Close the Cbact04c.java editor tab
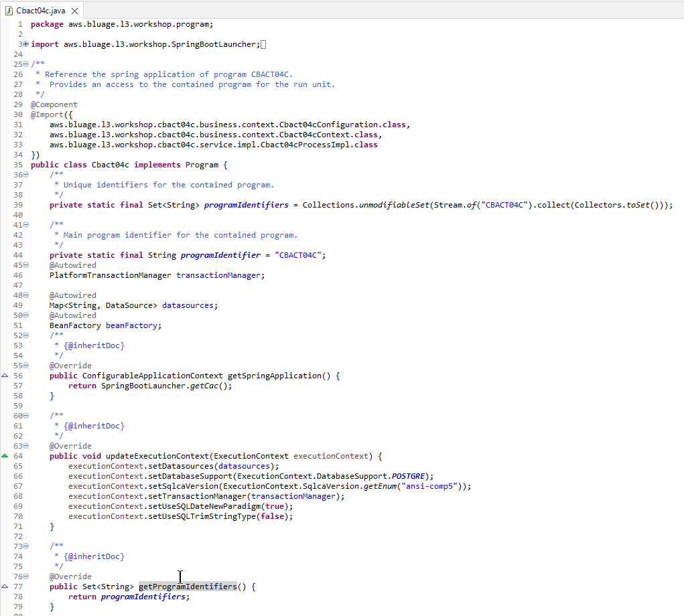The image size is (684, 616). 74,11
